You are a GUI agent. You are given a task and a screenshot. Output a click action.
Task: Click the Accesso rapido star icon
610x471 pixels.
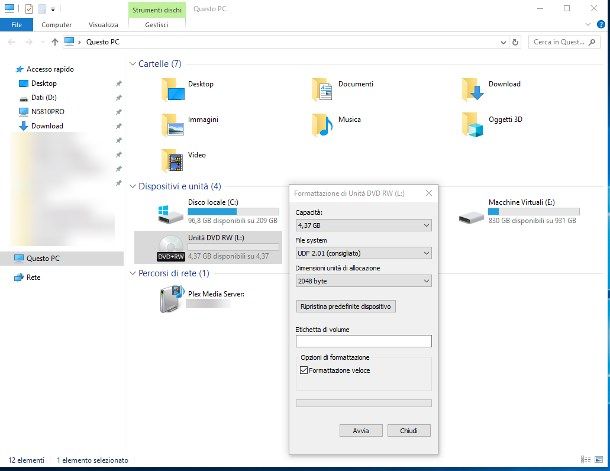click(x=20, y=69)
